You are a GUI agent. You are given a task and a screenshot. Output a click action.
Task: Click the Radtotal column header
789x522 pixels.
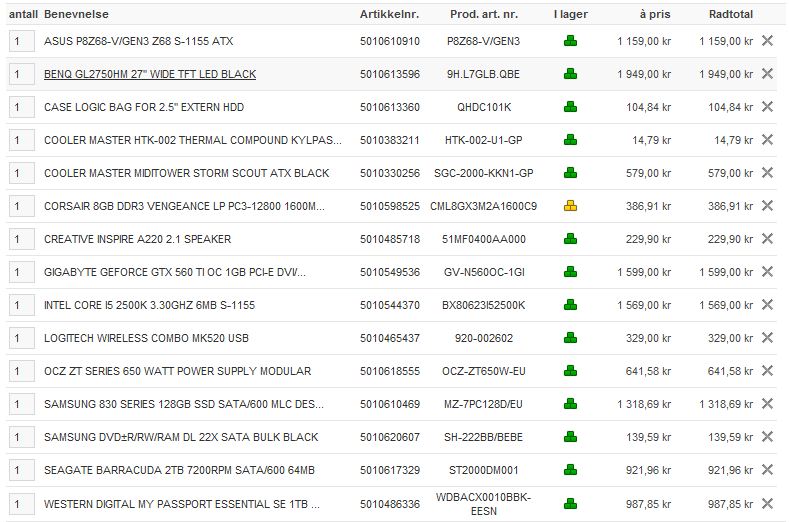[731, 14]
